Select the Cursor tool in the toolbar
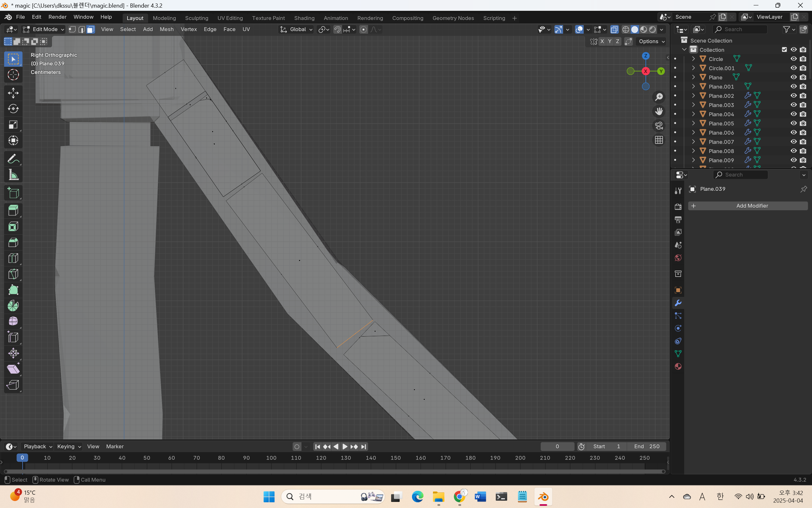The height and width of the screenshot is (508, 812). point(13,75)
